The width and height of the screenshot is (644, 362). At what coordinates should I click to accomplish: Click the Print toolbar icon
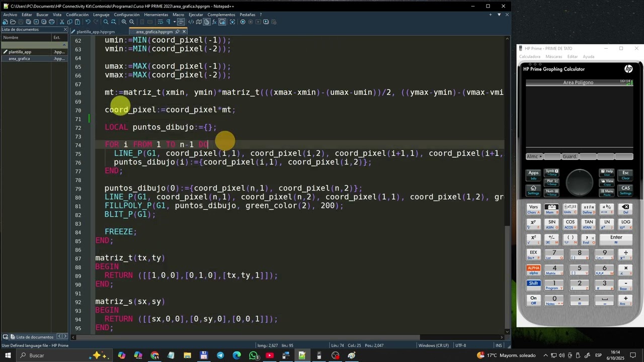51,22
